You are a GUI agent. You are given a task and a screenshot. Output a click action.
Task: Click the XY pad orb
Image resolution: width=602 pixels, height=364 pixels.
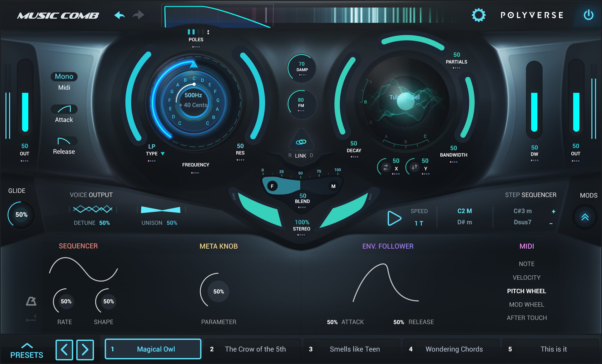point(406,101)
